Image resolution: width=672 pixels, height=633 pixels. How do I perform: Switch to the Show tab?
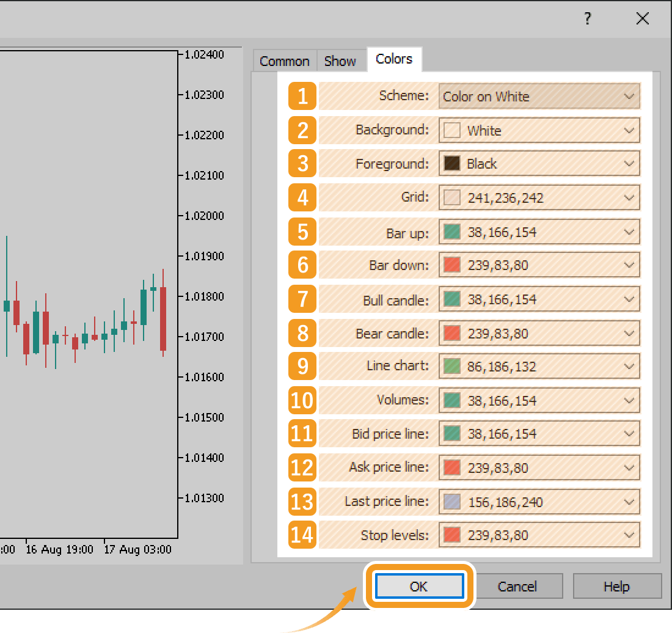[340, 61]
